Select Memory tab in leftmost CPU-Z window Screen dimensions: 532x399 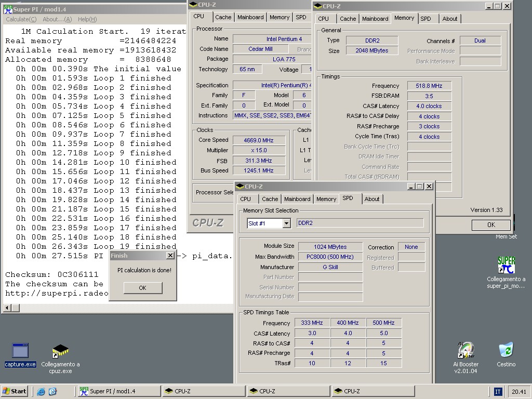click(280, 17)
